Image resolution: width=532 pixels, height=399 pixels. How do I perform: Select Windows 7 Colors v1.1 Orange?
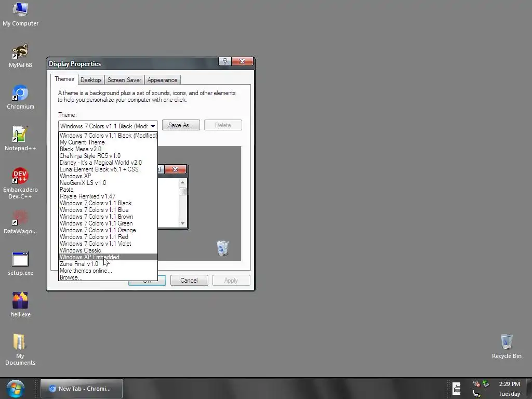[108, 230]
